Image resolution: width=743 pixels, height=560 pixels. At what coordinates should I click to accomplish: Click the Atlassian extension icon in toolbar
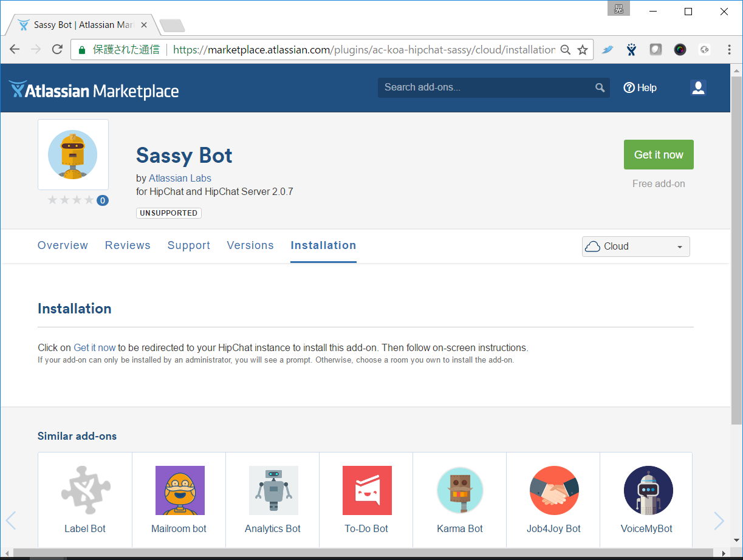(x=631, y=50)
